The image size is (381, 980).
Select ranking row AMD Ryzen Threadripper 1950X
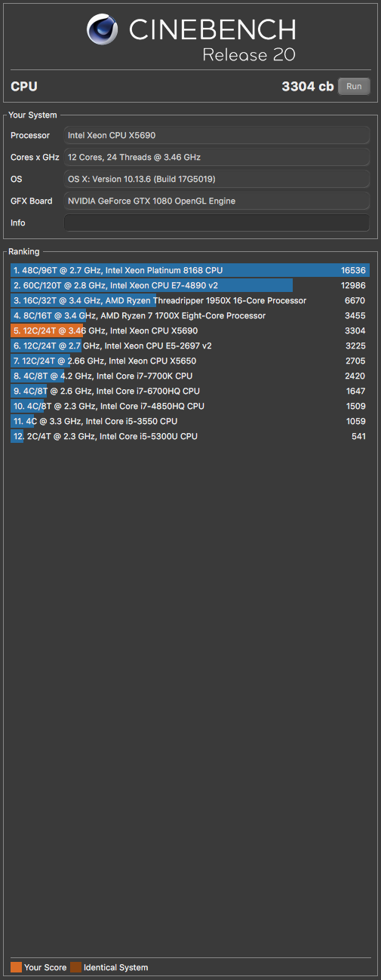190,300
